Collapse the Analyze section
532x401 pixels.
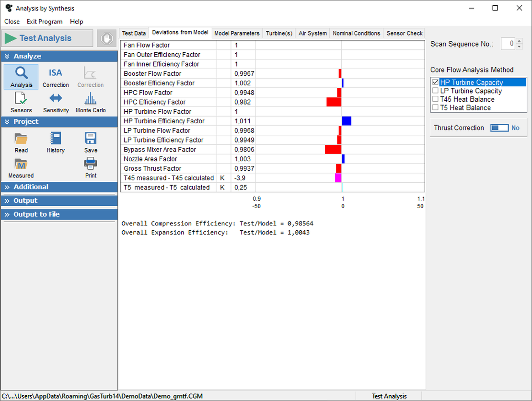tap(59, 57)
